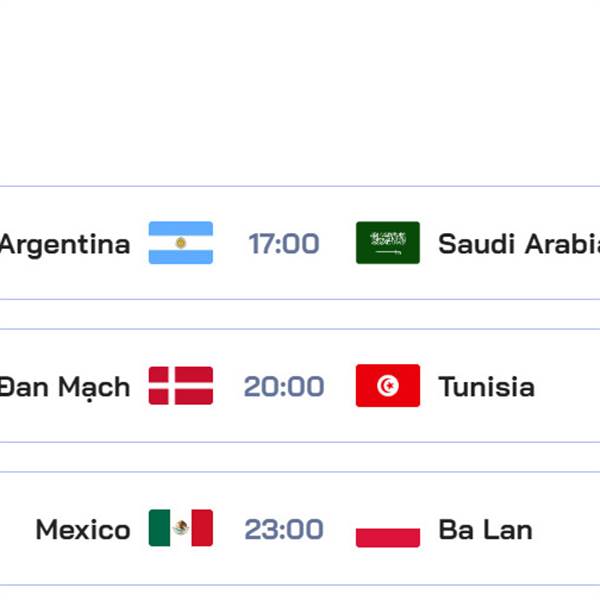Select the Ba Lan team name
Image resolution: width=600 pixels, height=600 pixels.
485,530
